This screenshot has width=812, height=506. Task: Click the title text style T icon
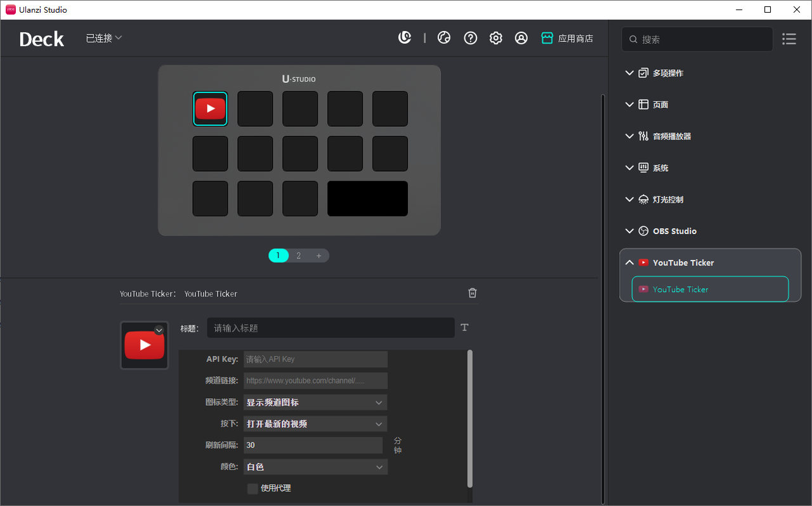[x=464, y=327]
